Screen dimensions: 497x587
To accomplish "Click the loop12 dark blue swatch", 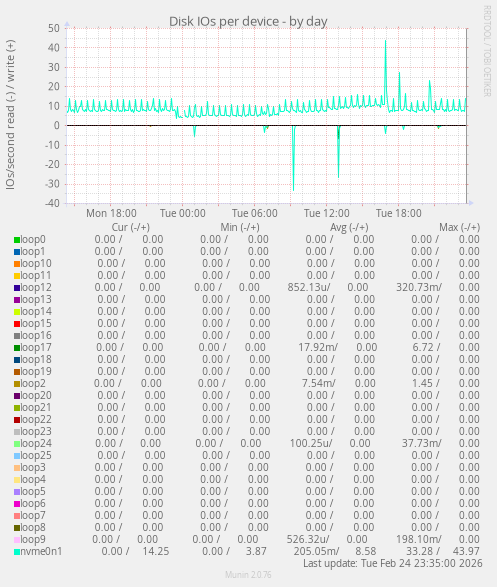I will pyautogui.click(x=17, y=288).
